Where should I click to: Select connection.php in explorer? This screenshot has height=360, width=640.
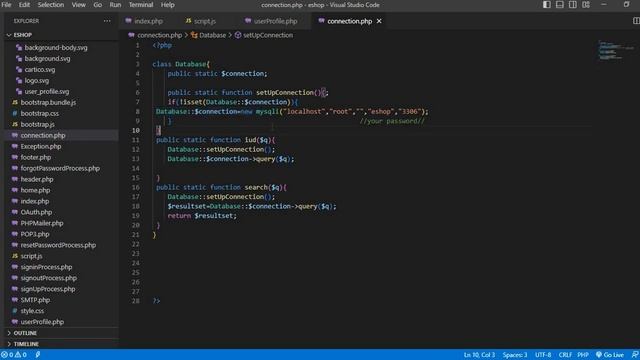(43, 136)
